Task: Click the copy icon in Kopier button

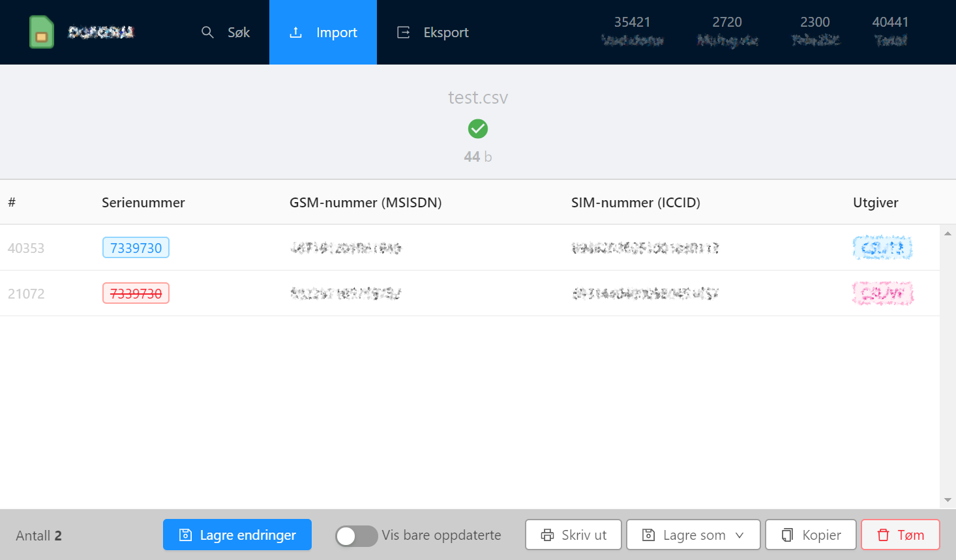Action: click(x=787, y=535)
